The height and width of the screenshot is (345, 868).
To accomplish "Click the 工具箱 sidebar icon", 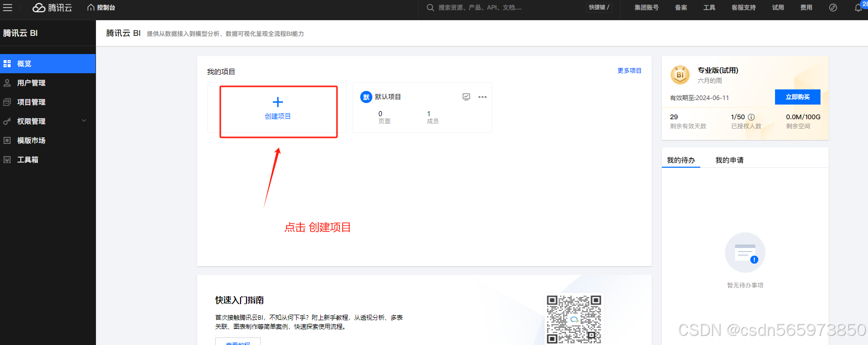I will pos(7,160).
